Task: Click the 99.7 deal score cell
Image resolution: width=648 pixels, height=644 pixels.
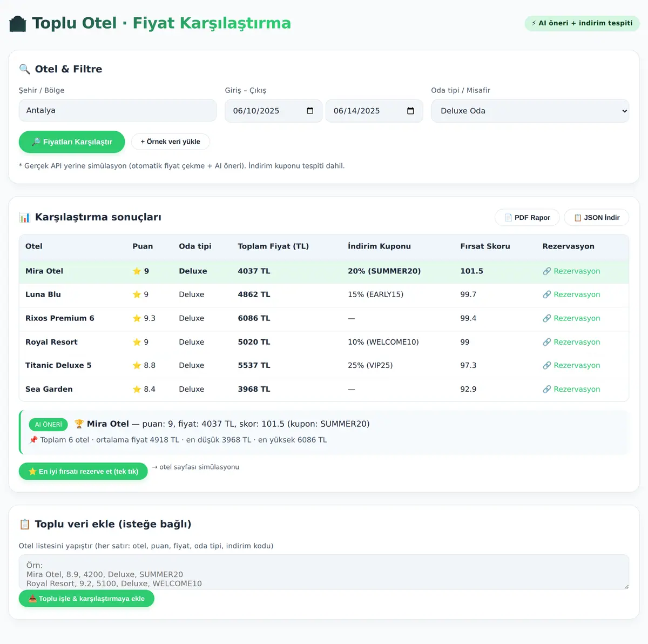Action: tap(468, 294)
